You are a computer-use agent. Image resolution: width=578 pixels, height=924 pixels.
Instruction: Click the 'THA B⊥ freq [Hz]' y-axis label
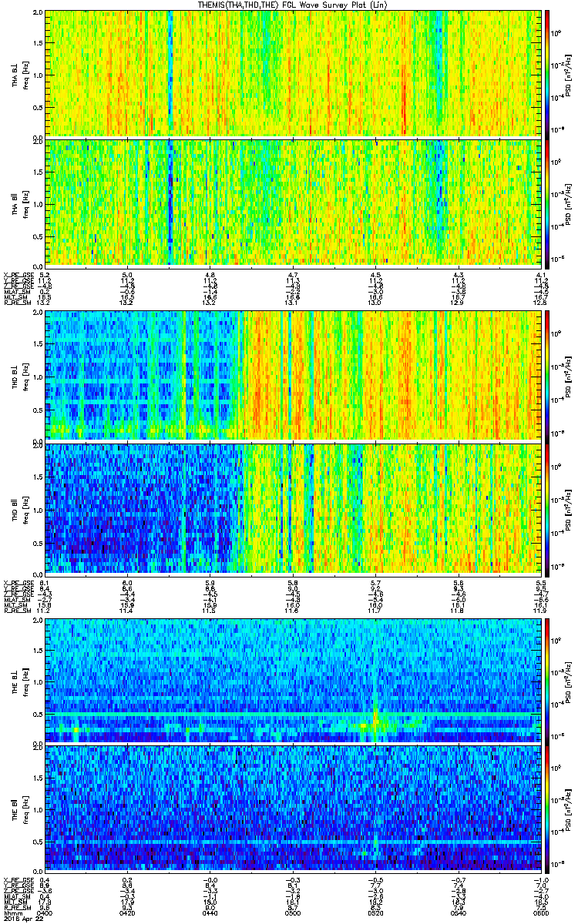pyautogui.click(x=20, y=74)
